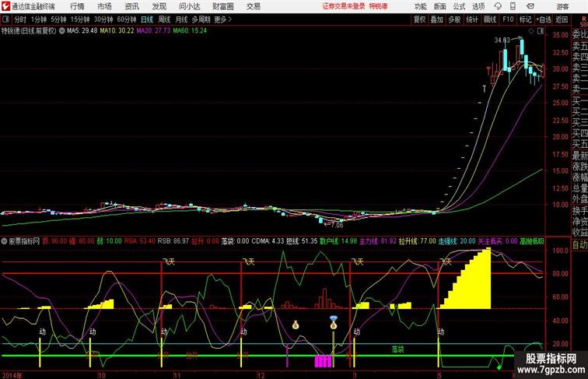Click 证券交易未登录 login link
The width and height of the screenshot is (588, 379).
(344, 6)
